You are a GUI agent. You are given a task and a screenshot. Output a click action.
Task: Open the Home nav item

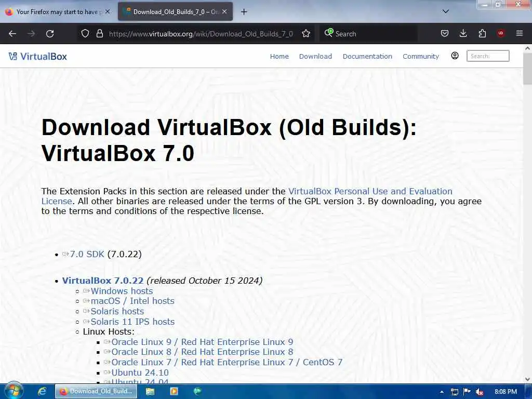279,56
